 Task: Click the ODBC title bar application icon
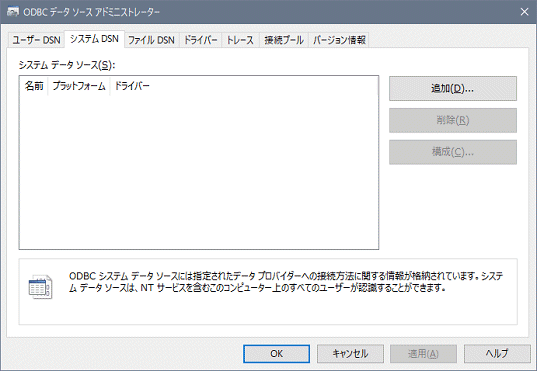[13, 12]
